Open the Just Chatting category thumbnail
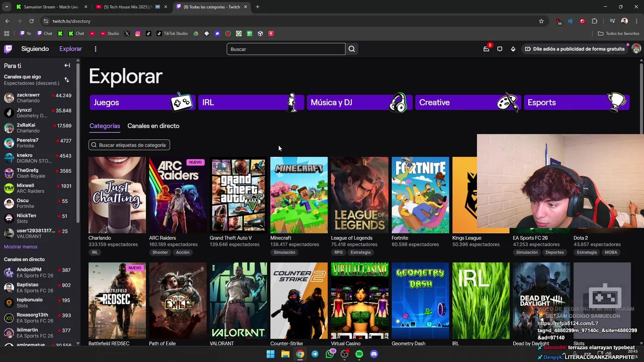 (x=117, y=195)
